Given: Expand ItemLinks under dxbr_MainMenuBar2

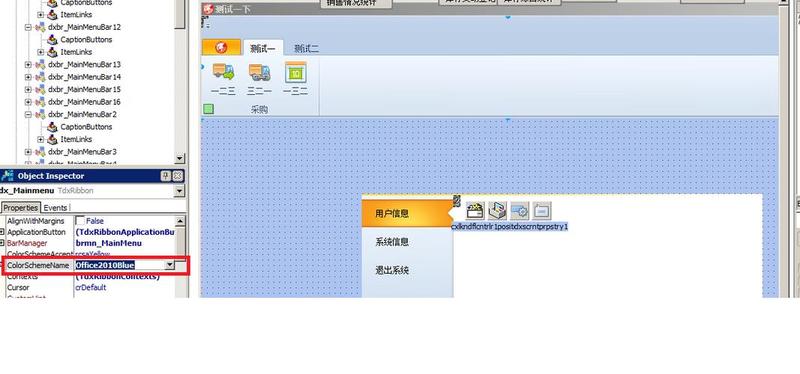Looking at the screenshot, I should coord(40,139).
